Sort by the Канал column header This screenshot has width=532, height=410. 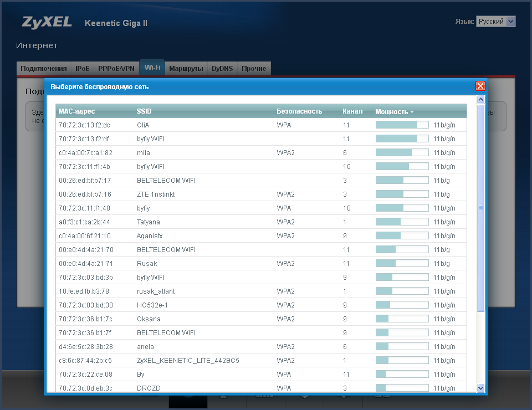point(352,111)
